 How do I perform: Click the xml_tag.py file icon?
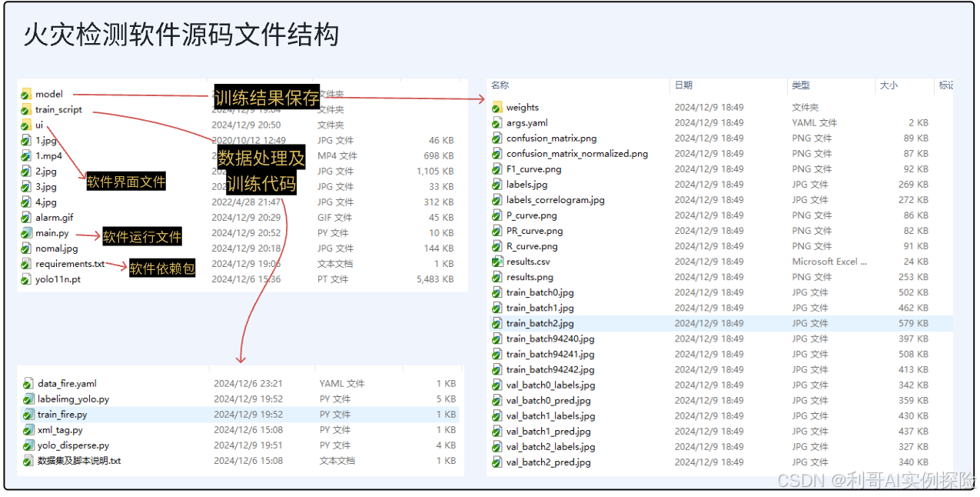28,430
